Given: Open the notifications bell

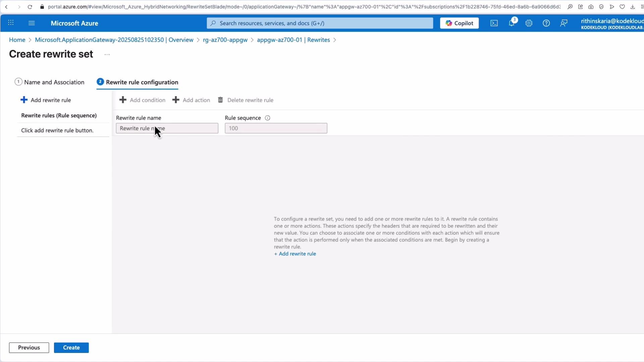Looking at the screenshot, I should (x=512, y=23).
